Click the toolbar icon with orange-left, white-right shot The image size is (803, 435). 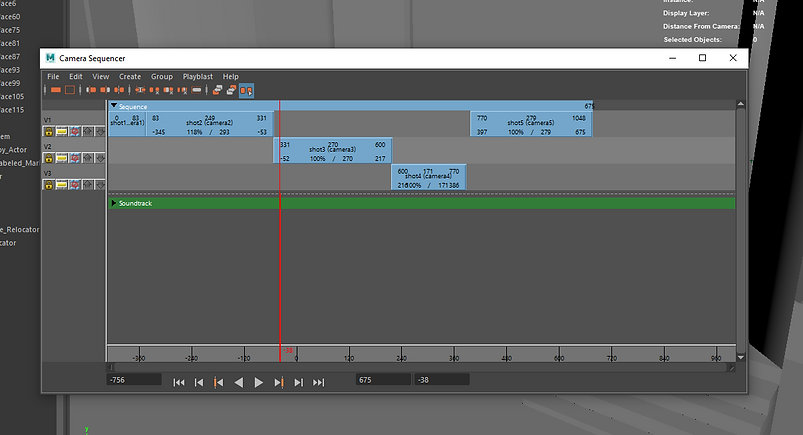pos(105,90)
